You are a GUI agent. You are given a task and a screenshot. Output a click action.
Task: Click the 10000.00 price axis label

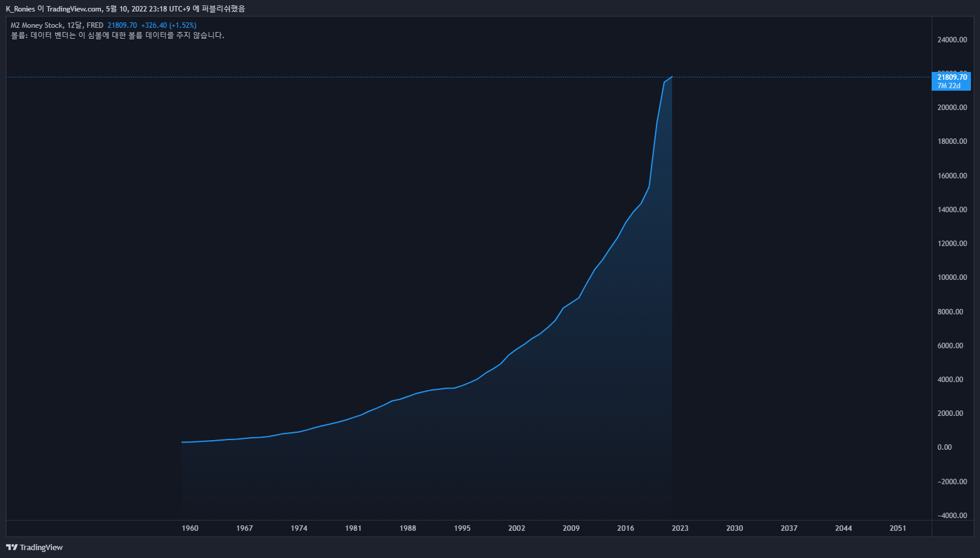click(x=952, y=277)
